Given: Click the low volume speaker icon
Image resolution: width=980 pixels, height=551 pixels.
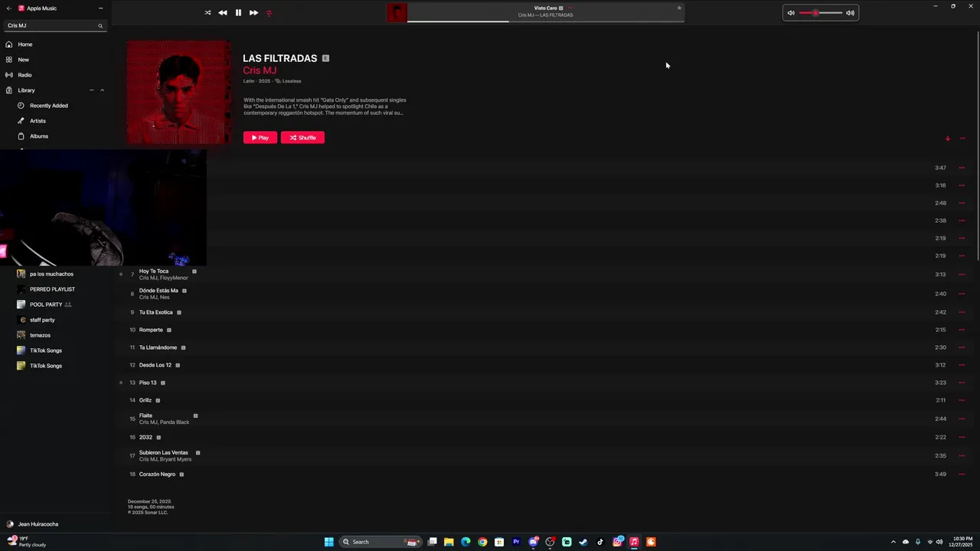Looking at the screenshot, I should [x=791, y=13].
